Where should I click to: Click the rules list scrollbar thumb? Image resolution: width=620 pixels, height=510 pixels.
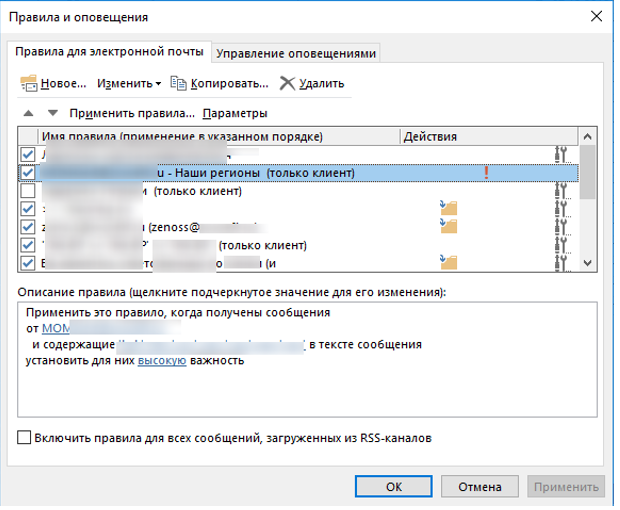click(x=588, y=172)
